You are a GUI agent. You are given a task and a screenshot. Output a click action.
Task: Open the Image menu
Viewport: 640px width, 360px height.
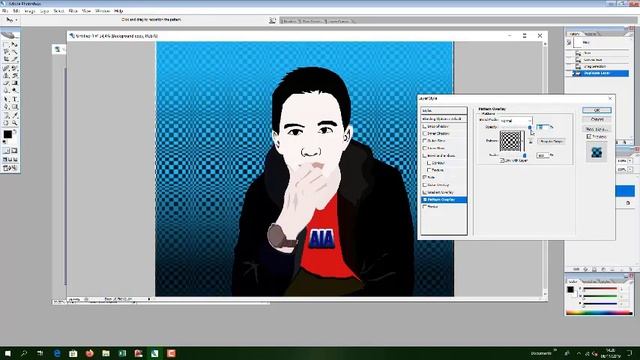[29, 11]
